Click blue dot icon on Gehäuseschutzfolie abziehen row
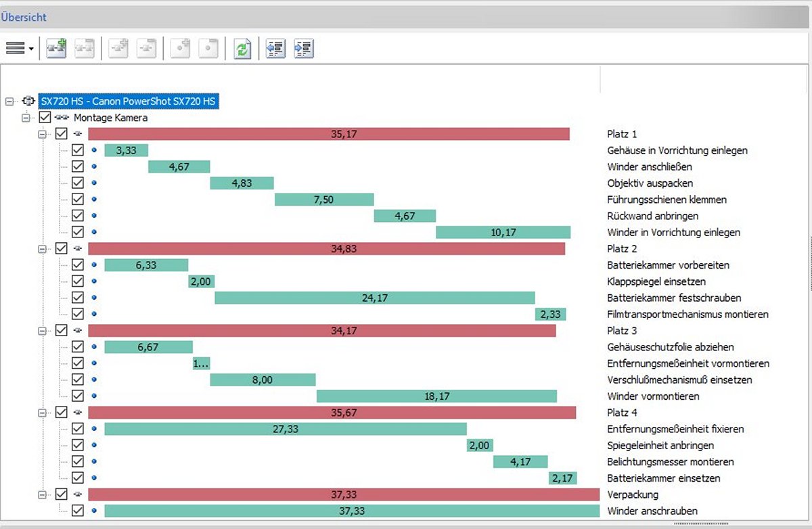812x529 pixels. click(x=94, y=347)
